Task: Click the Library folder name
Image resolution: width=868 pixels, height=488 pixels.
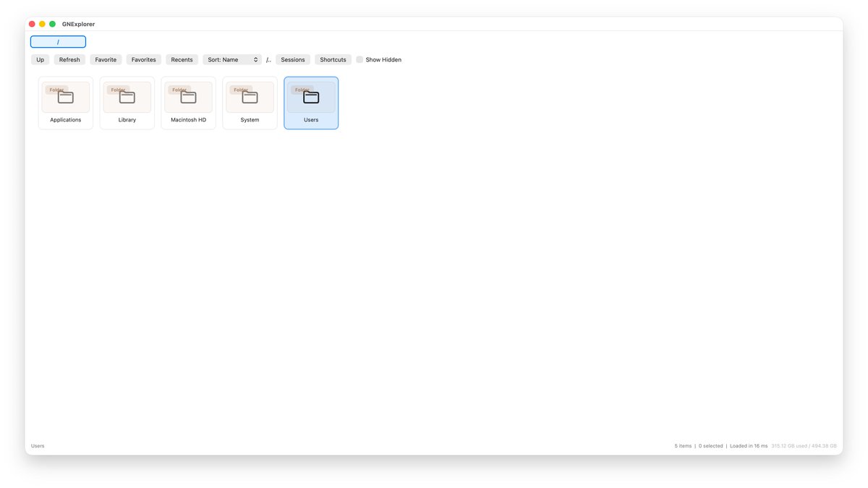Action: pos(127,120)
